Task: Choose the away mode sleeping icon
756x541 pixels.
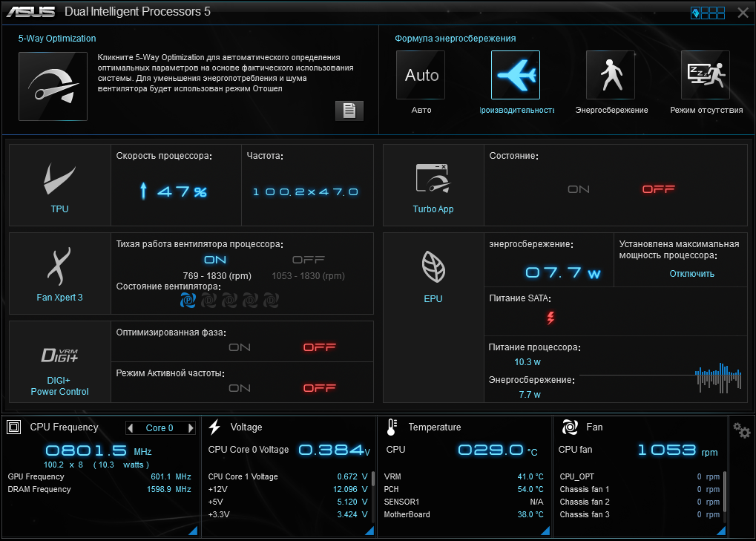Action: point(705,75)
